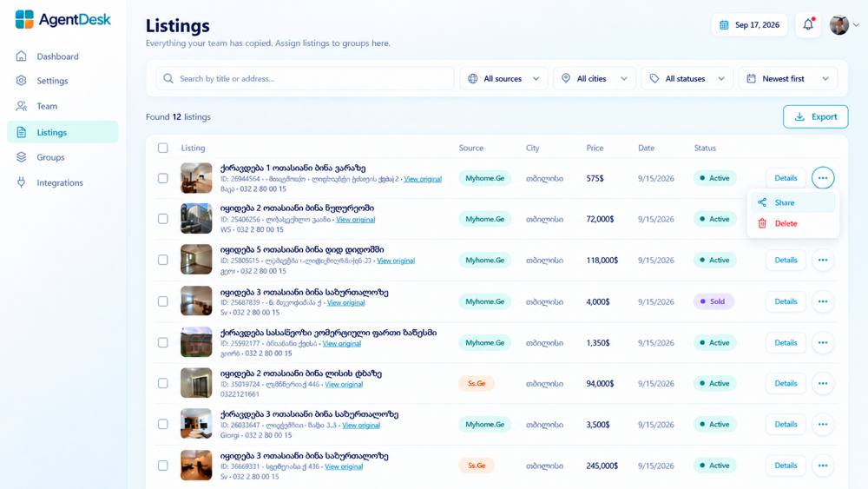Choose Delete from the popup menu
Screen dimensions: 868x489
792,224
